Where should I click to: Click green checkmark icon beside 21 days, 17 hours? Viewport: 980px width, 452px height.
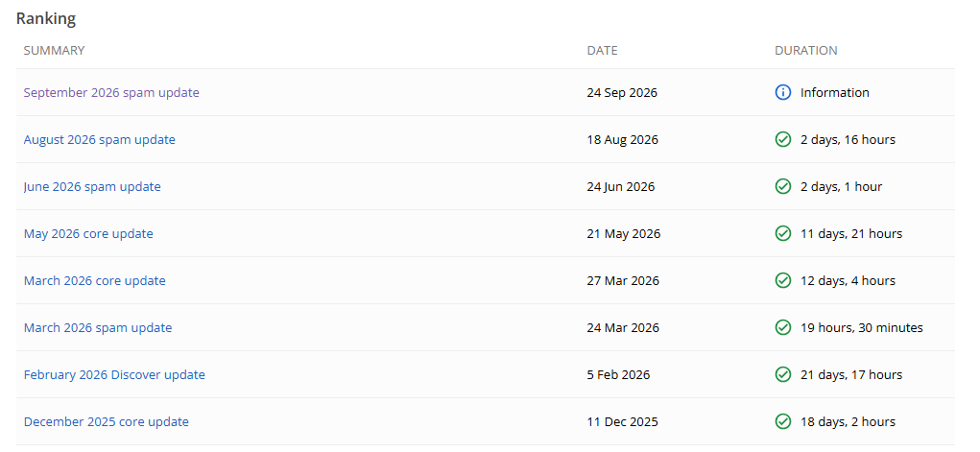click(782, 374)
